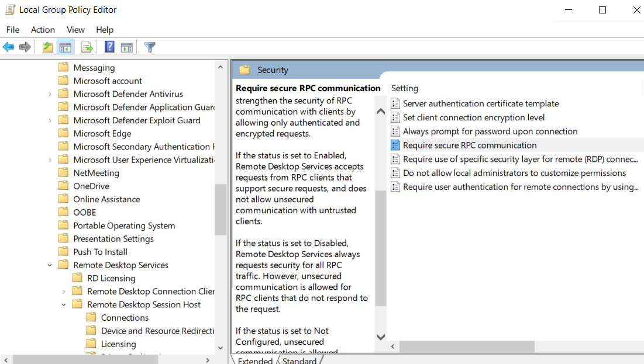Click the Up One Level folder icon
Image resolution: width=644 pixels, height=364 pixels.
pos(47,47)
